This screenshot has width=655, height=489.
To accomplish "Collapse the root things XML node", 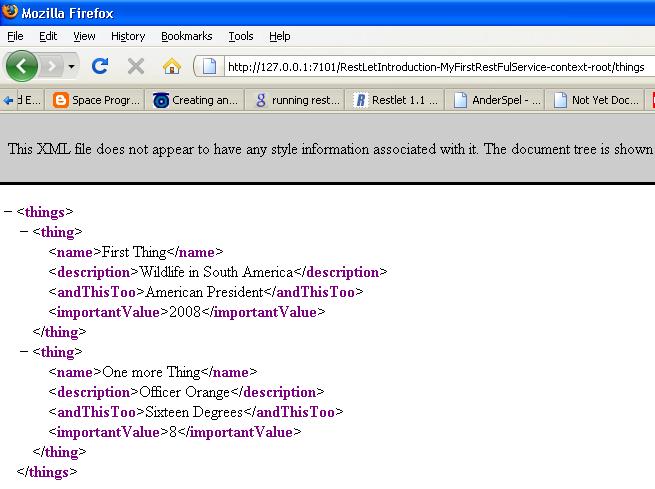I will (8, 212).
